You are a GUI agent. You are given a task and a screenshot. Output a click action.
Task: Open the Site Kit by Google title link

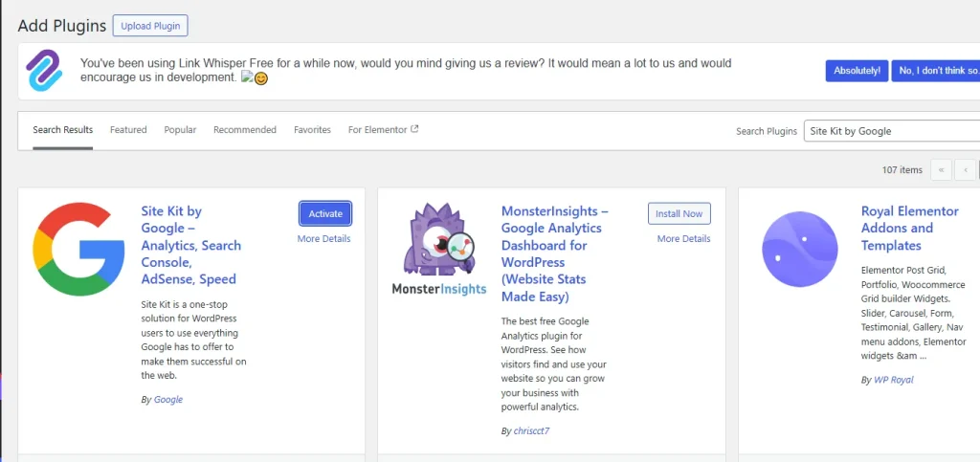click(191, 246)
